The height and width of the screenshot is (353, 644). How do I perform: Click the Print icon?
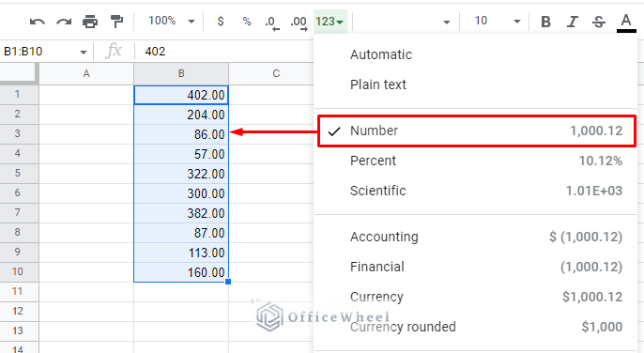90,22
